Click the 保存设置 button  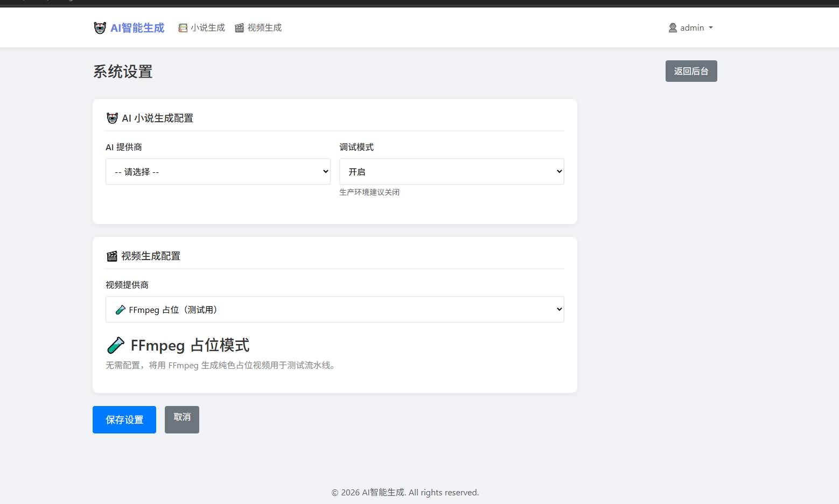(124, 419)
